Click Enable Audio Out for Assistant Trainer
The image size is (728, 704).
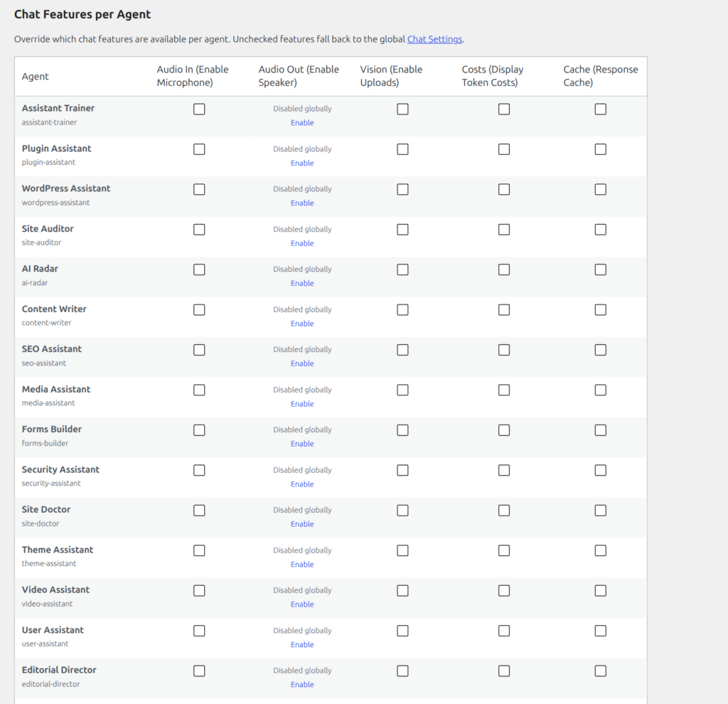coord(302,122)
